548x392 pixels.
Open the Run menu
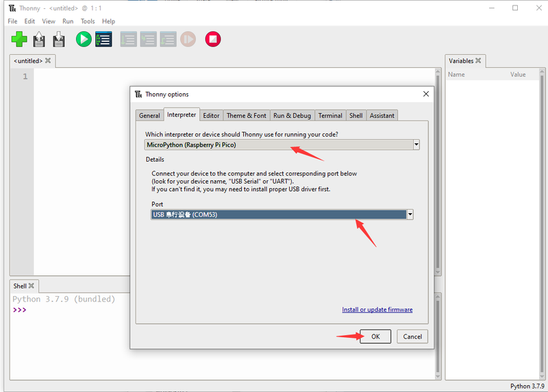68,21
